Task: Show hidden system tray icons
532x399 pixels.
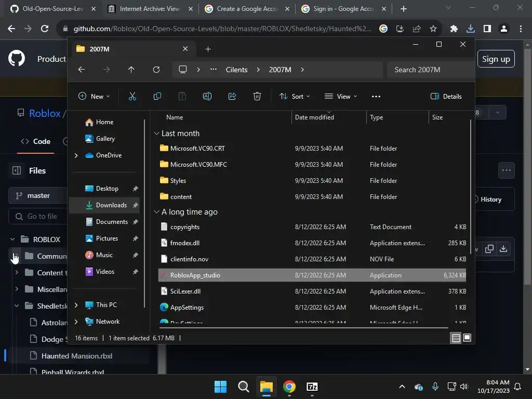Action: click(x=402, y=387)
